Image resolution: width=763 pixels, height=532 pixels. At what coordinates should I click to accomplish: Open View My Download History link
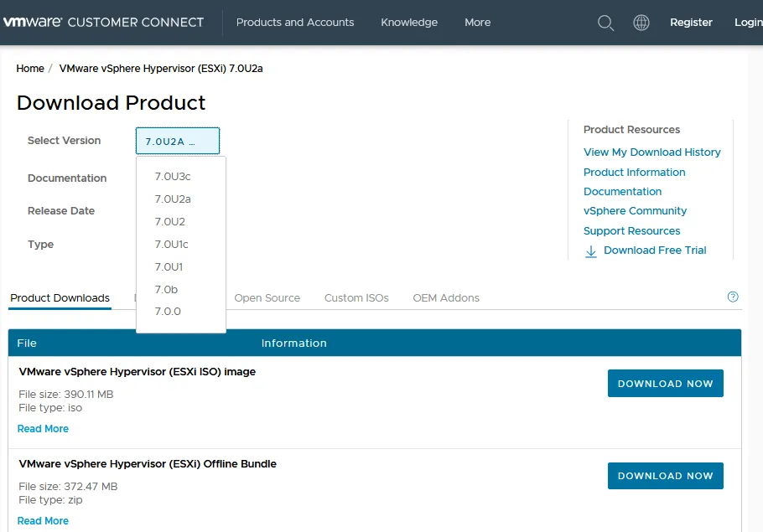coord(651,152)
